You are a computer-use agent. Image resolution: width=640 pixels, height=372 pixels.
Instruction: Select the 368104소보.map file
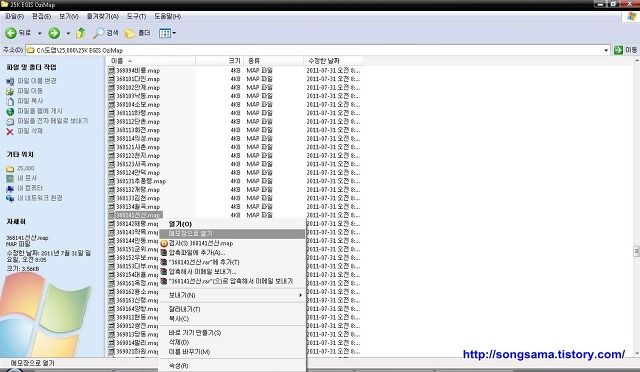138,105
